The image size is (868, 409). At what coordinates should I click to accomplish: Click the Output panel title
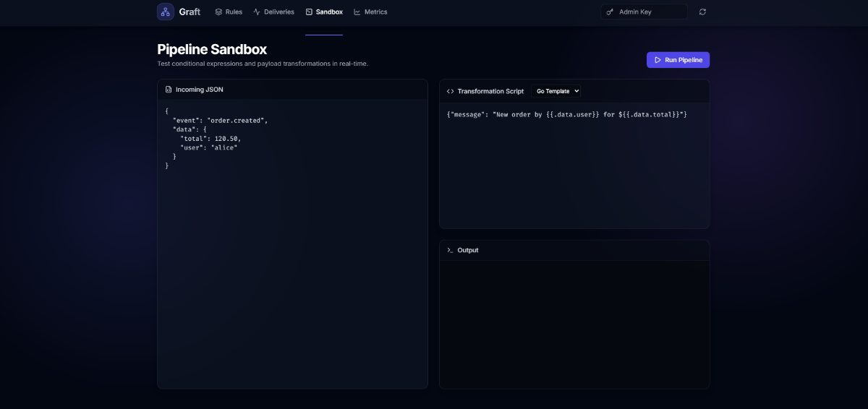pyautogui.click(x=468, y=250)
